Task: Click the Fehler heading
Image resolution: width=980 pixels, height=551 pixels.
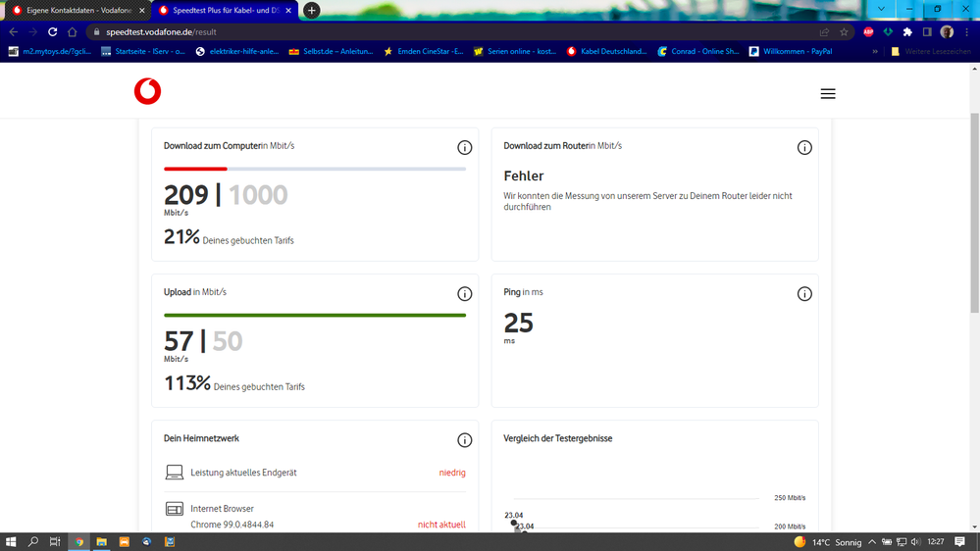Action: click(524, 176)
